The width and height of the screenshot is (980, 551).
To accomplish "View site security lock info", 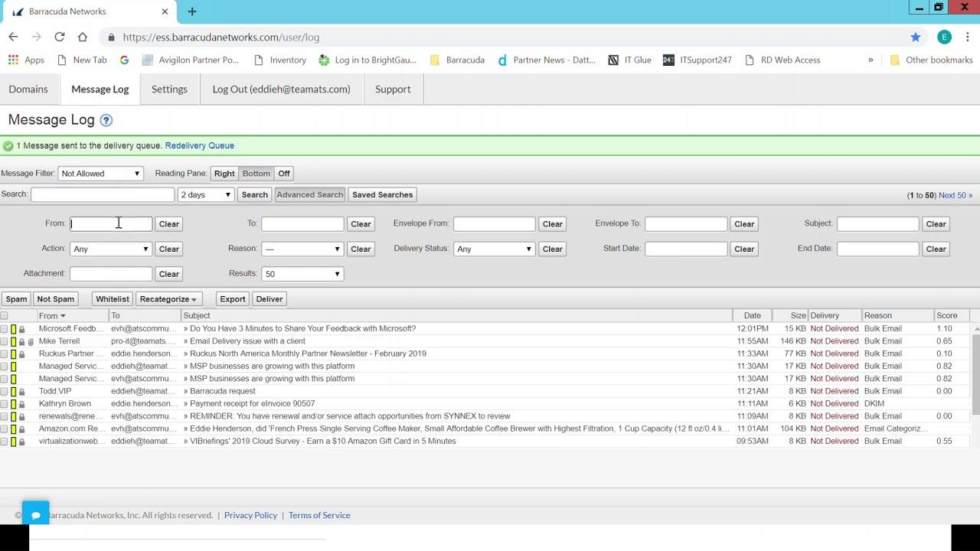I will 112,37.
